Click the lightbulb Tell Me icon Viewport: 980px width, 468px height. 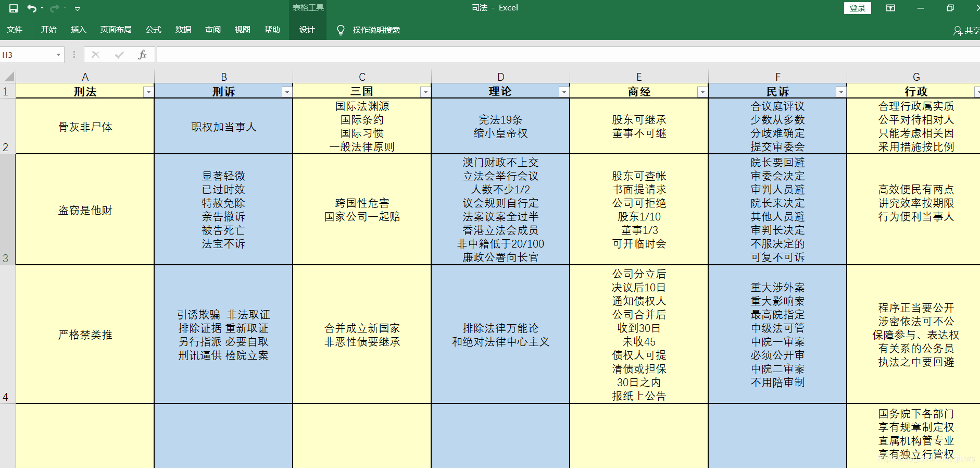(x=341, y=30)
